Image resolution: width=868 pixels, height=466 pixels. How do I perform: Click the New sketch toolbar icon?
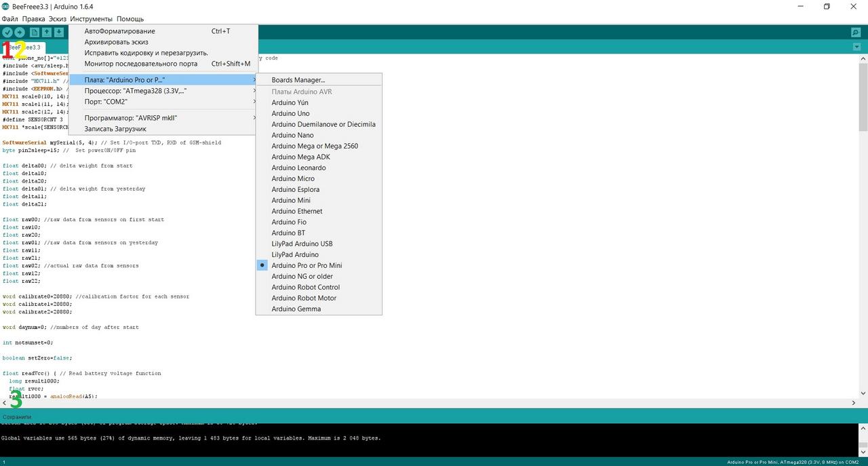pyautogui.click(x=34, y=33)
